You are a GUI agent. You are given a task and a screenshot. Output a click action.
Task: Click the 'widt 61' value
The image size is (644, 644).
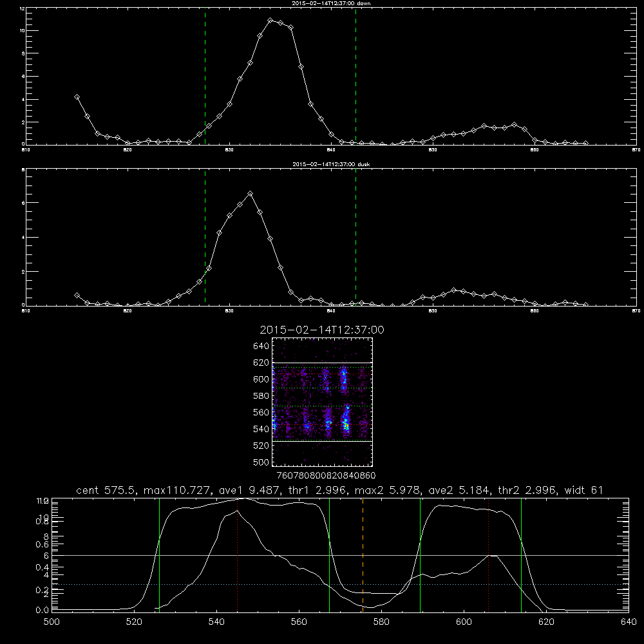pyautogui.click(x=583, y=490)
